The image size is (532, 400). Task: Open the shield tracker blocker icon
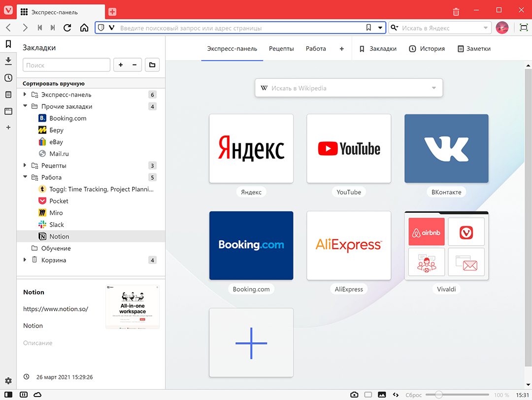[101, 28]
